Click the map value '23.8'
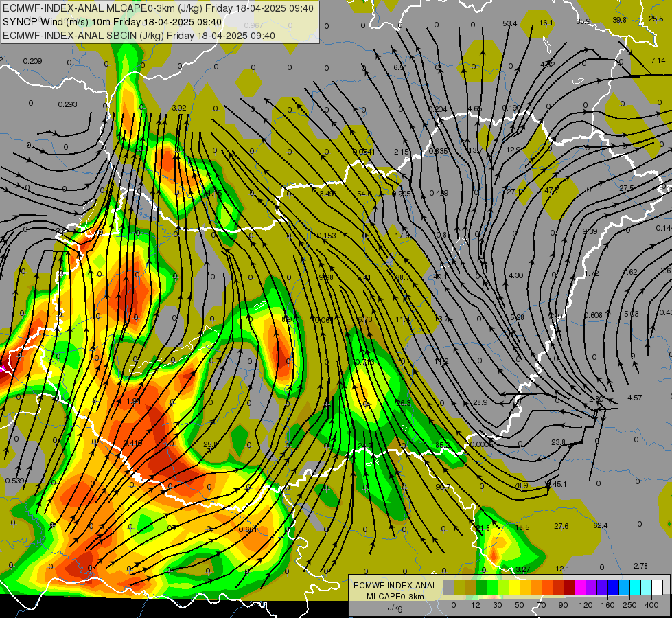672x618 pixels. [559, 442]
